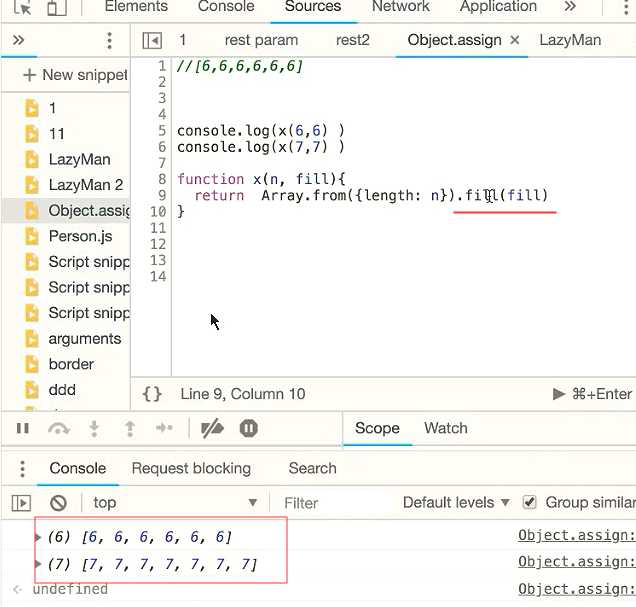The height and width of the screenshot is (607, 636).
Task: Pause script execution button
Action: (23, 428)
